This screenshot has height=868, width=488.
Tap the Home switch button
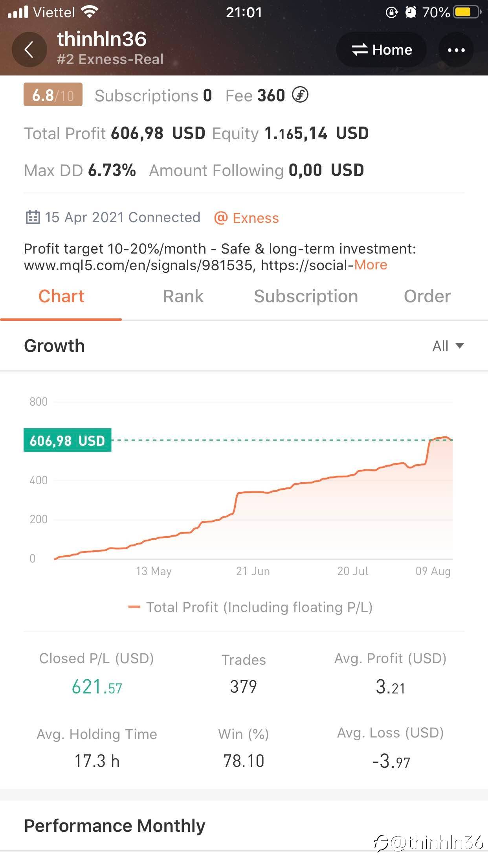382,50
